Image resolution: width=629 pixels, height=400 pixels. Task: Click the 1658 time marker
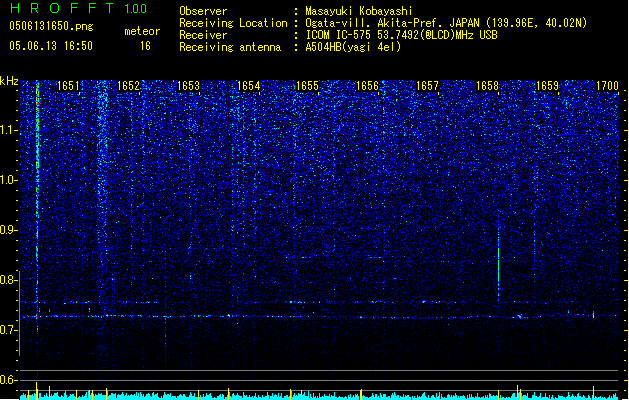487,86
